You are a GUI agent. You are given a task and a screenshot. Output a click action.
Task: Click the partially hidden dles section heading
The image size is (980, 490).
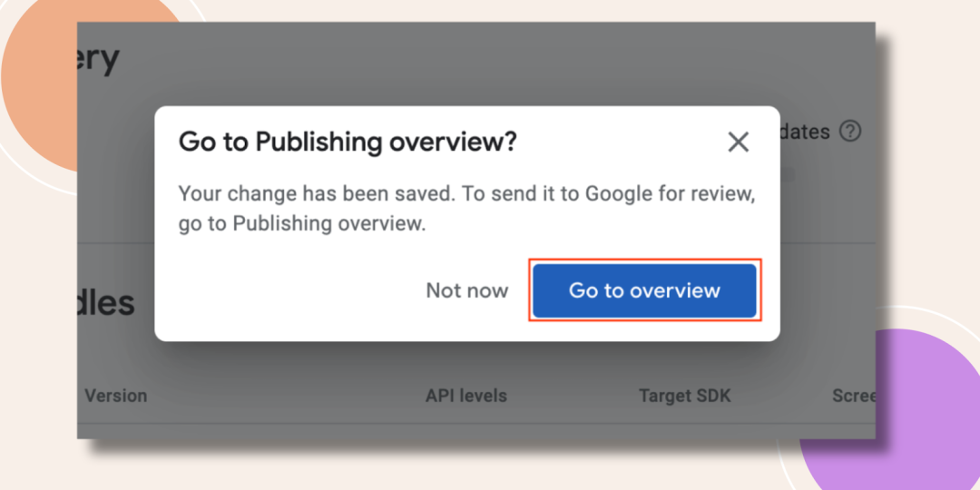point(105,303)
